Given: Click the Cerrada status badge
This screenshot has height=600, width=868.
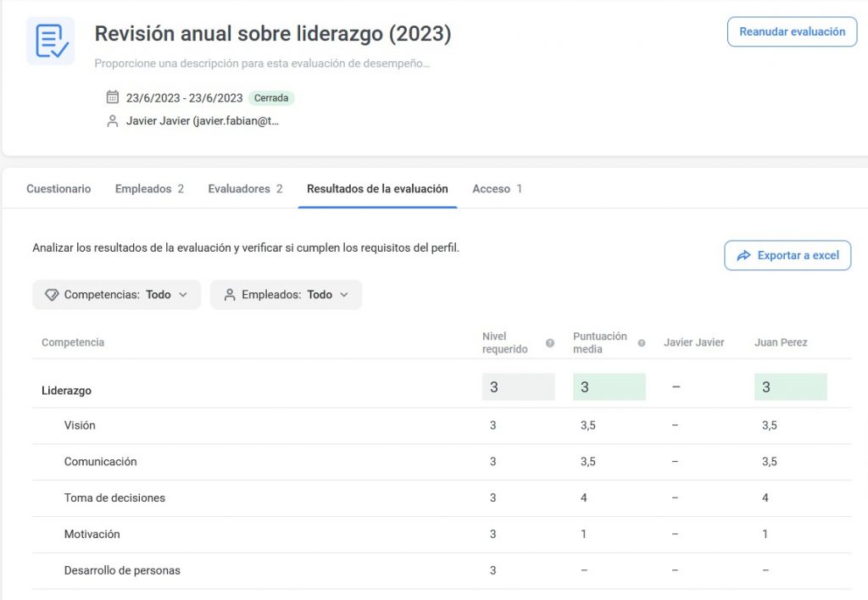Looking at the screenshot, I should [271, 98].
